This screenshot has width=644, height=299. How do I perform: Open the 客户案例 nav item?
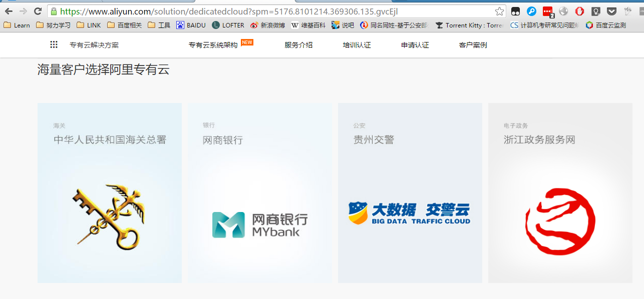[x=473, y=45]
